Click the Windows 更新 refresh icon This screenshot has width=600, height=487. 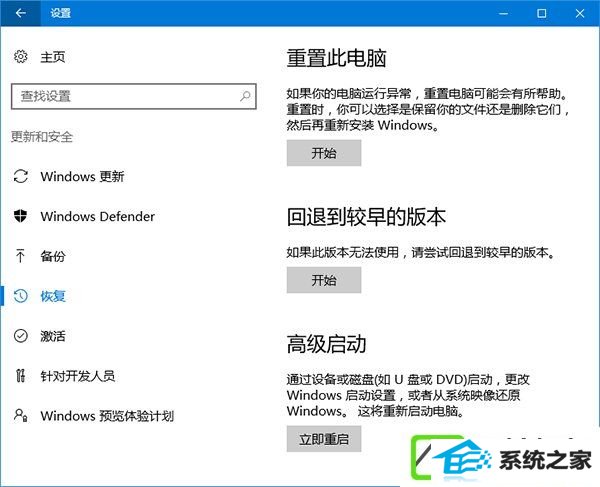click(20, 176)
